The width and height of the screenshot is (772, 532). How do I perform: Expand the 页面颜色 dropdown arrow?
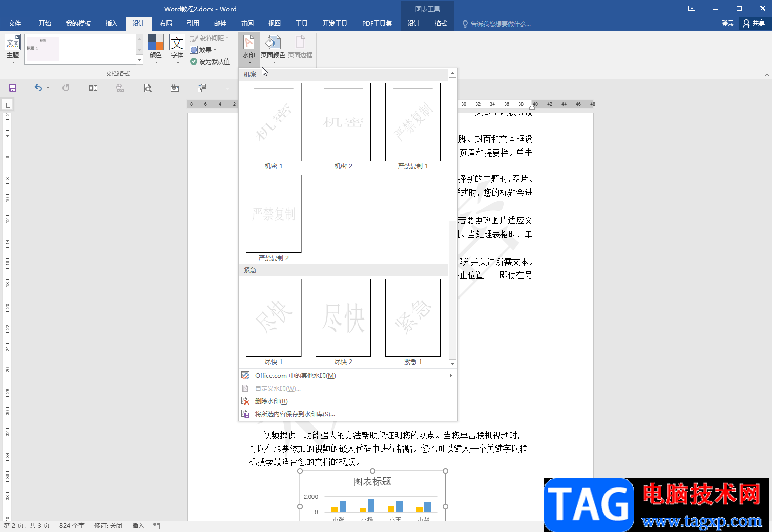[x=274, y=63]
